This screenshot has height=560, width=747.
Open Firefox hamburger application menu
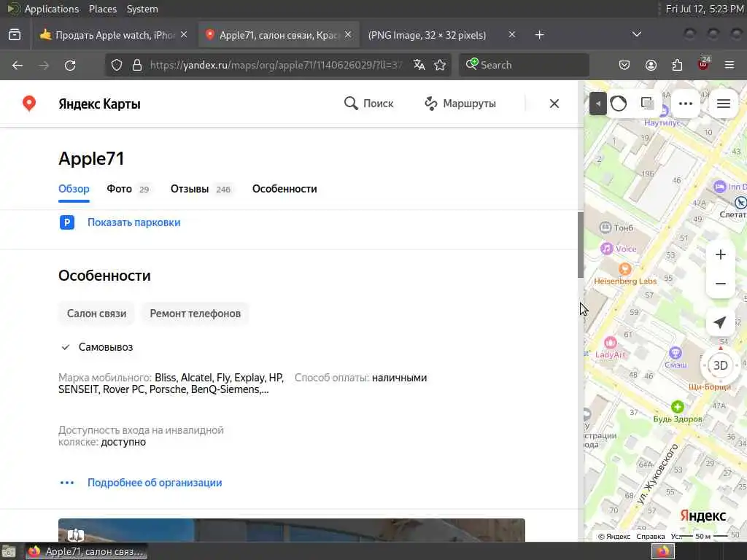tap(729, 65)
